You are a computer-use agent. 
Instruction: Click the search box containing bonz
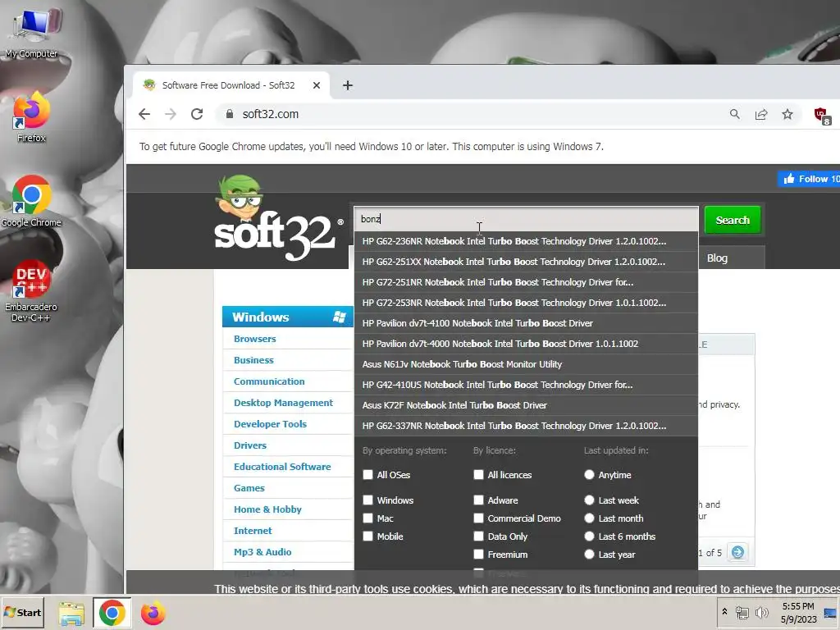tap(526, 218)
